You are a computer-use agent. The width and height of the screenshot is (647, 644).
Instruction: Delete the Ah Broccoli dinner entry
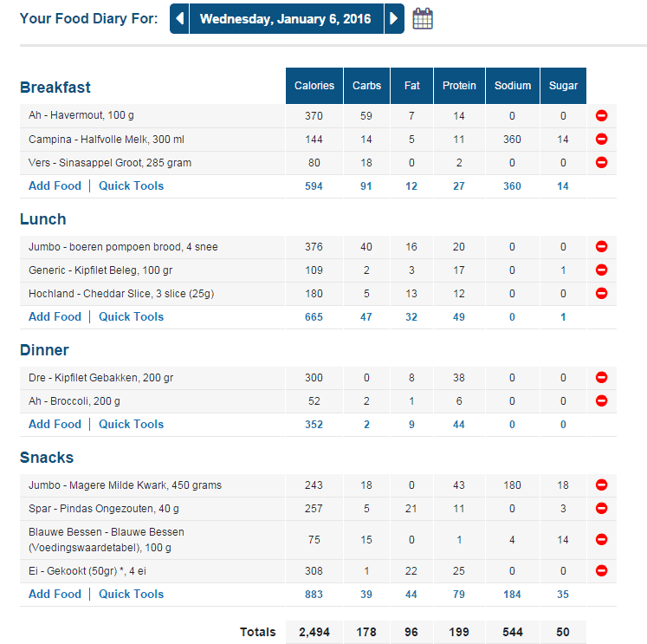[x=601, y=401]
